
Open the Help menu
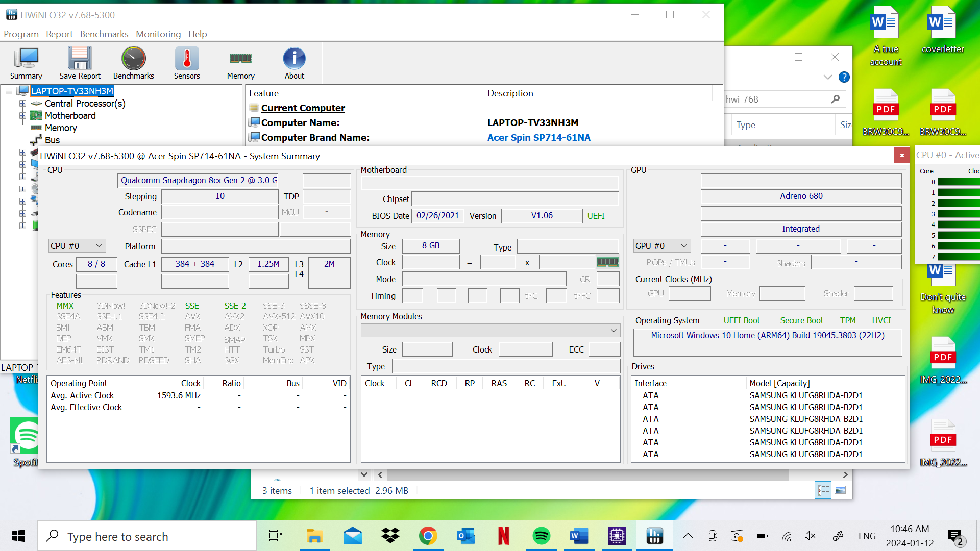[198, 34]
